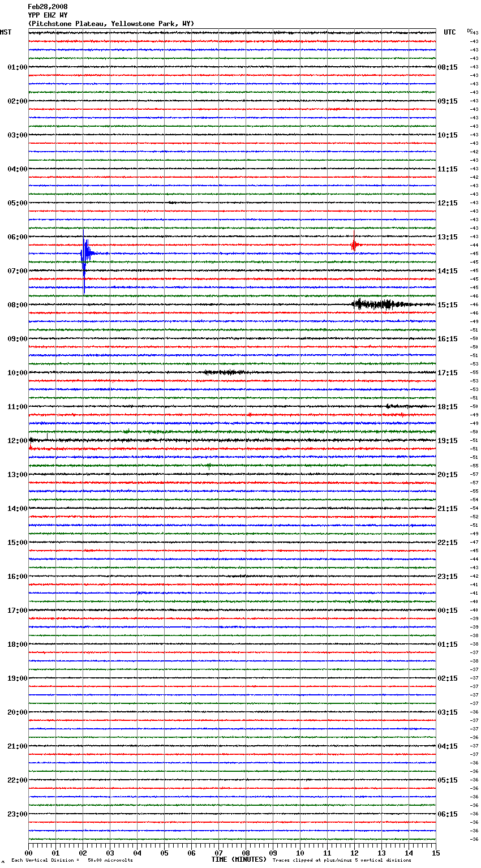481x868 pixels.
Task: Select the 18:15 UTC time label
Action: [x=448, y=407]
